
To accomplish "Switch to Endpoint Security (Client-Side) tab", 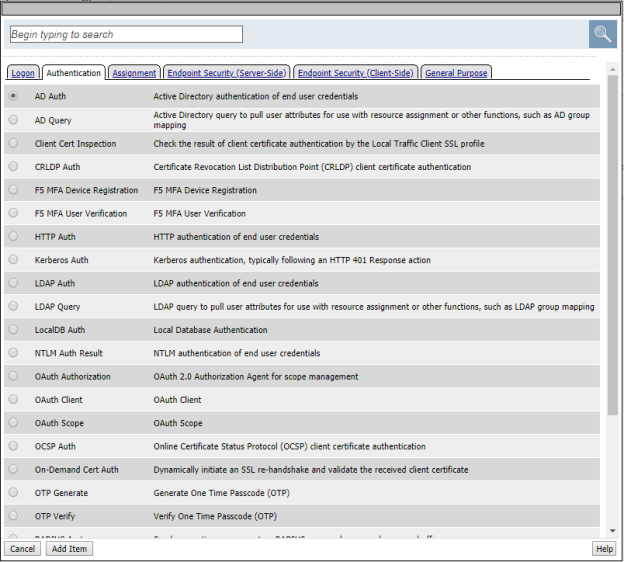I will pos(355,73).
